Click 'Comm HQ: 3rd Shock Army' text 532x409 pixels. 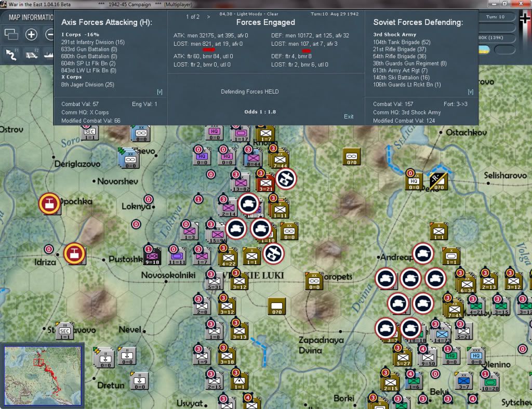click(x=407, y=112)
